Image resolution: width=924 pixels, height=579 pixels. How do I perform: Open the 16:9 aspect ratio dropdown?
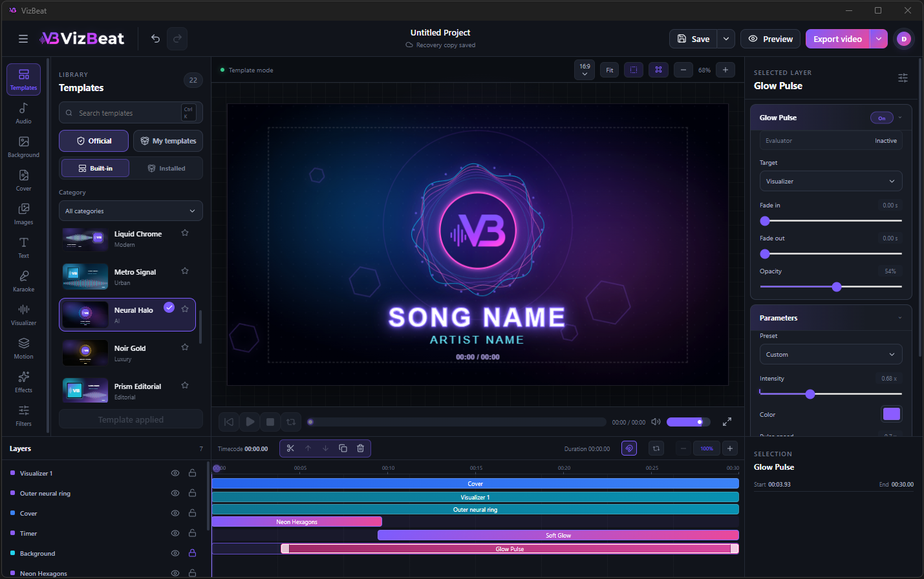[585, 70]
